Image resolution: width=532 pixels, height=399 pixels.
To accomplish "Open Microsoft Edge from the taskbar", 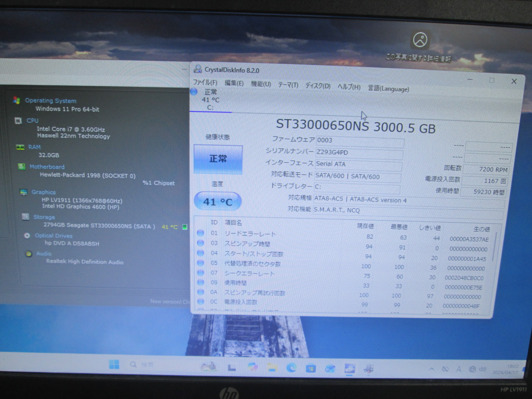I will (x=292, y=367).
